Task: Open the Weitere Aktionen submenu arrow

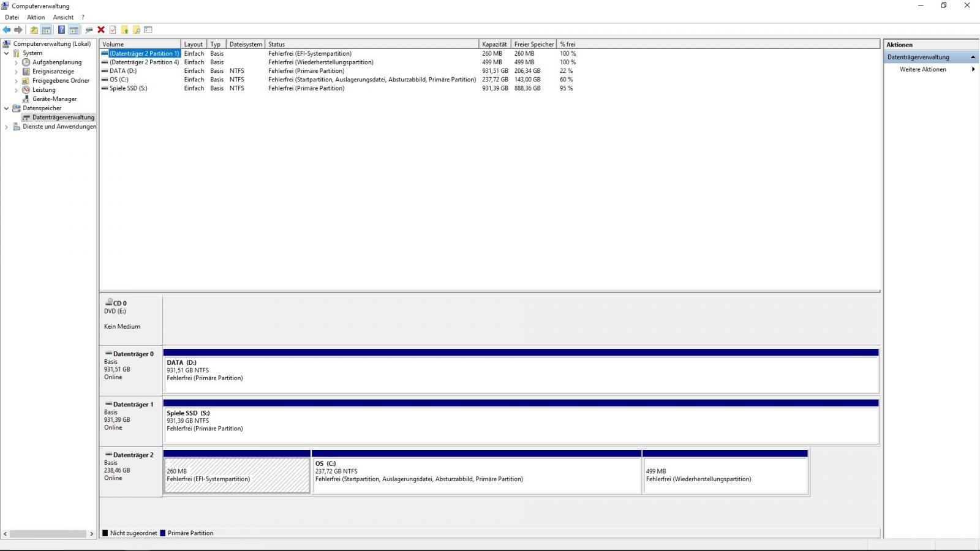Action: click(973, 69)
